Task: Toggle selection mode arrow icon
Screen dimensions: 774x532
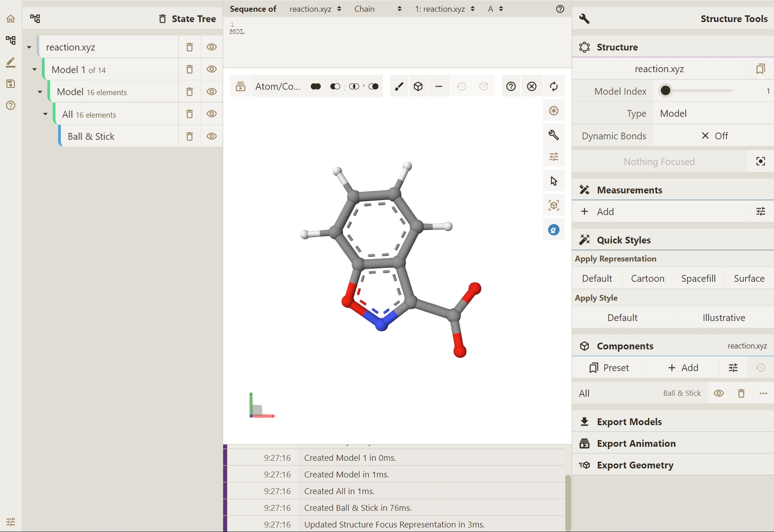Action: (x=554, y=181)
